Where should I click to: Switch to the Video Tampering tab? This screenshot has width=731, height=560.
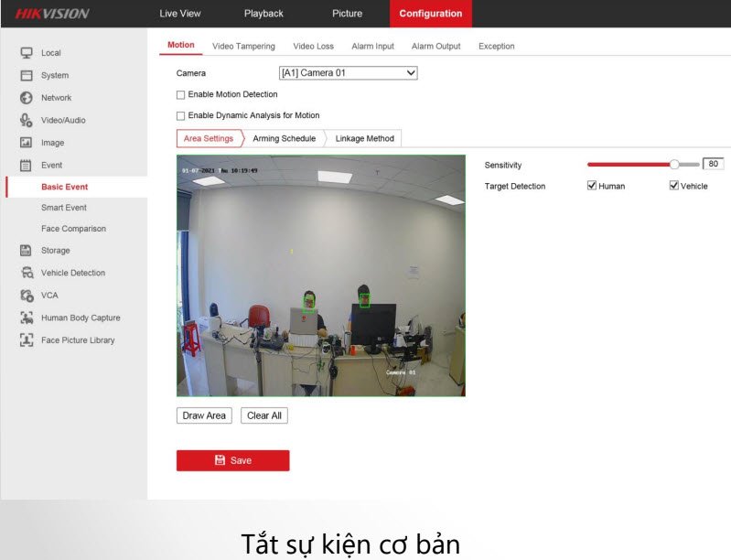coord(243,46)
